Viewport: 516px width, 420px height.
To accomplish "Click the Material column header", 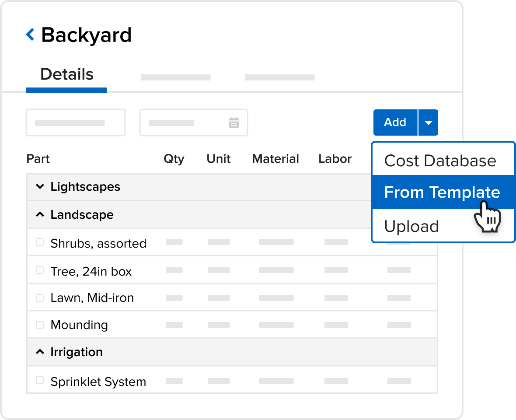I will pyautogui.click(x=275, y=159).
